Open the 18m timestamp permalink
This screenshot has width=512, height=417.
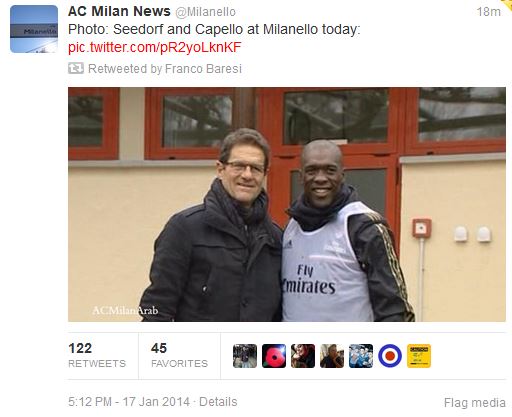click(488, 12)
